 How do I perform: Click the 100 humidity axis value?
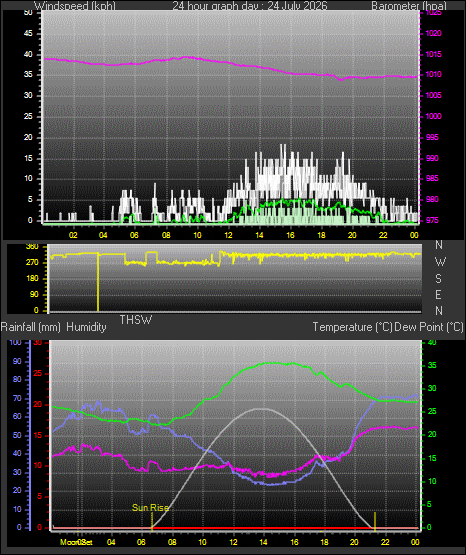(x=15, y=342)
